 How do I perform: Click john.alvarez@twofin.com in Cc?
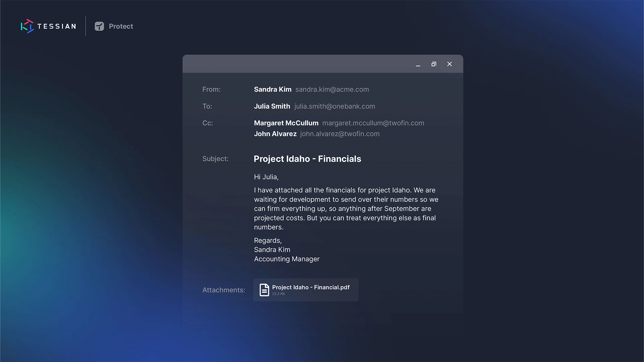(x=340, y=134)
